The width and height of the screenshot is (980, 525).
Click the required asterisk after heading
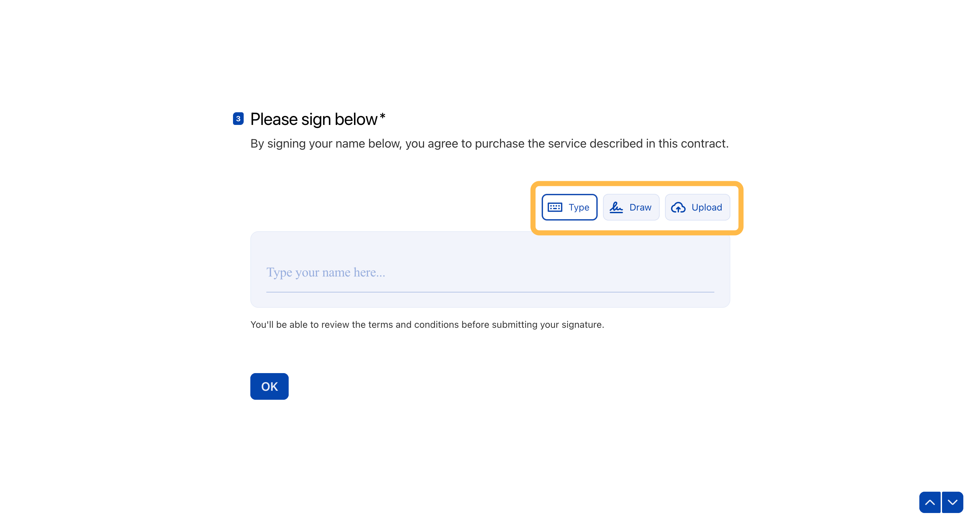click(x=382, y=116)
